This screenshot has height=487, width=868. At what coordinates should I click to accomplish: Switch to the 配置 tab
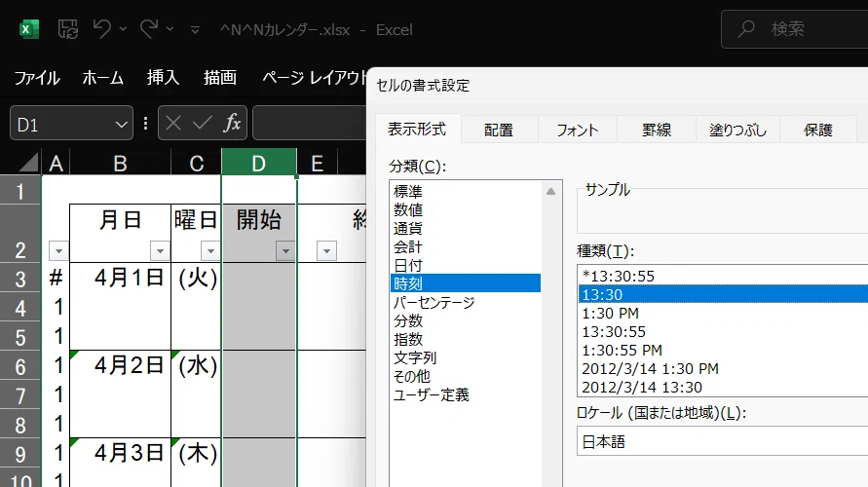coord(499,131)
